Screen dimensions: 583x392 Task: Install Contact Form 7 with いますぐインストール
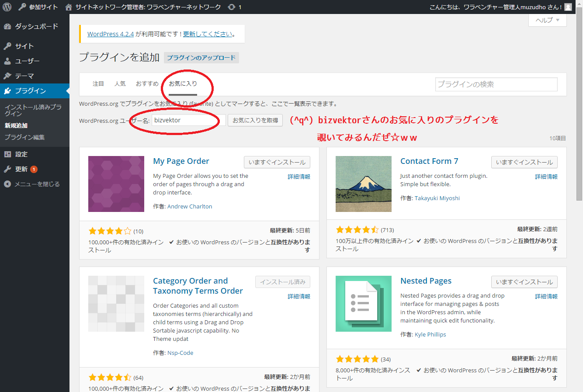coord(524,162)
